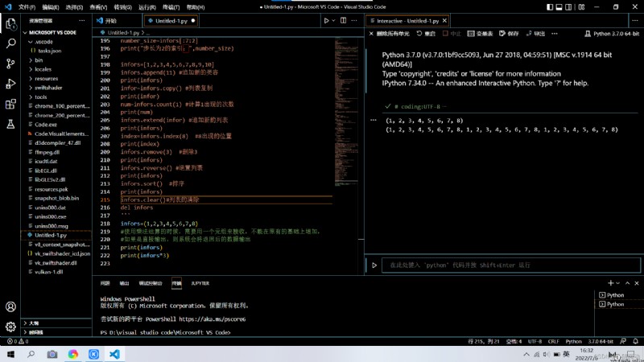Change CRLF line ending in status bar
Viewport: 644px width, 362px height.
(x=553, y=341)
